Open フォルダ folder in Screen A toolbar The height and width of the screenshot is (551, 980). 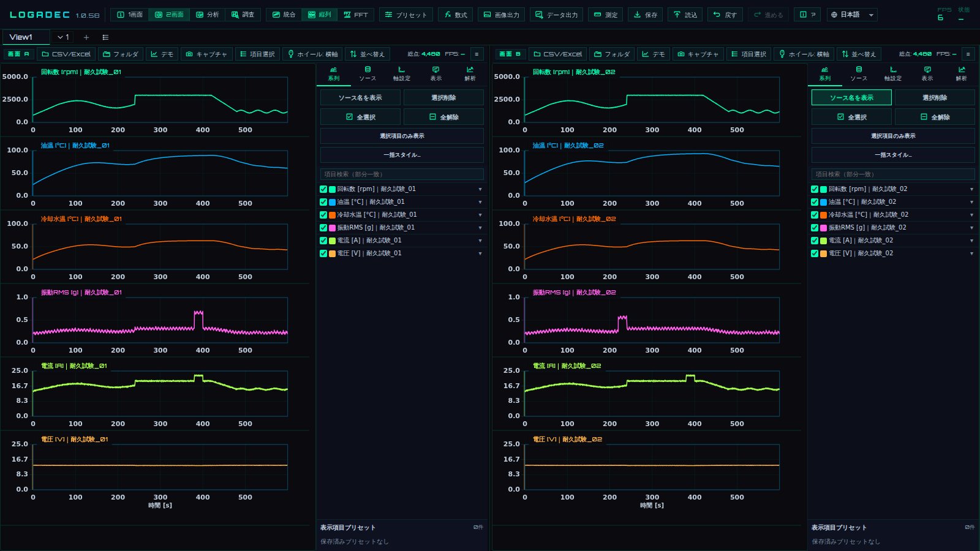tap(121, 54)
